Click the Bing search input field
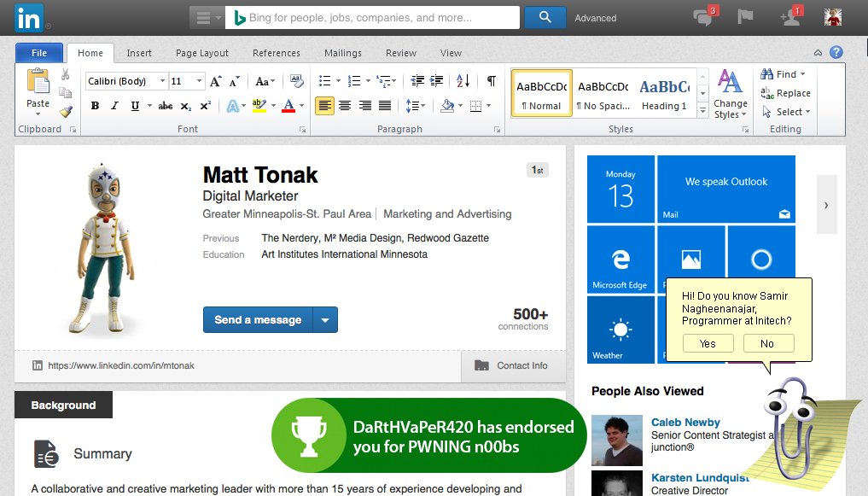Viewport: 868px width, 496px height. tap(372, 18)
